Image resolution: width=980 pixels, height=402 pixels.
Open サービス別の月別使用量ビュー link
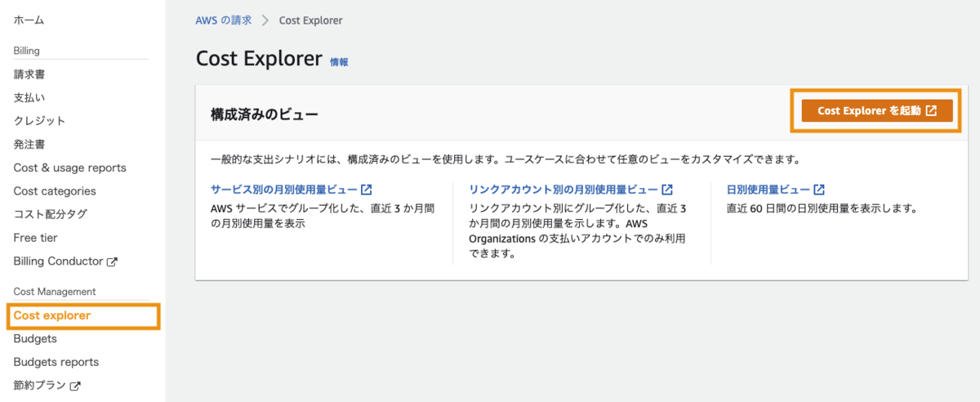(x=284, y=190)
